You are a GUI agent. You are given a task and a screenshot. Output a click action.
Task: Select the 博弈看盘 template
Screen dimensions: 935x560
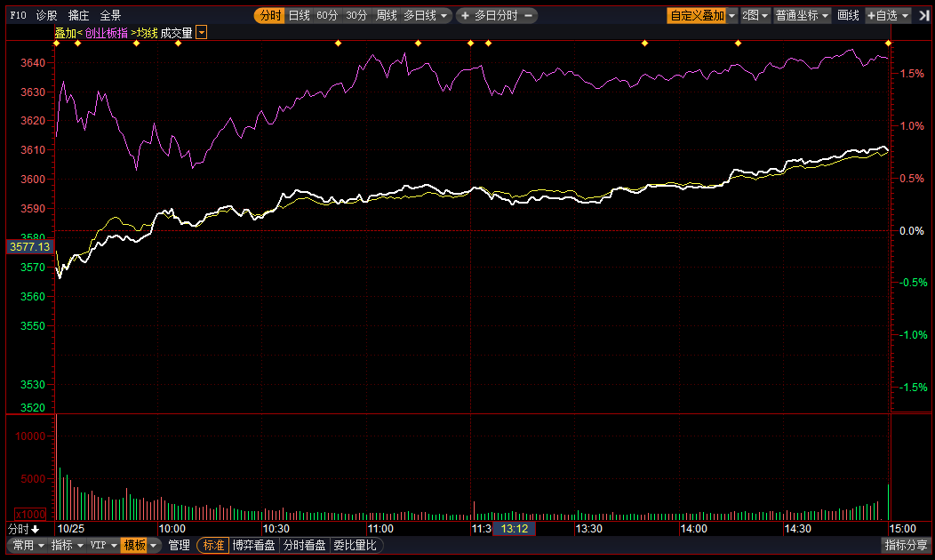[x=254, y=545]
